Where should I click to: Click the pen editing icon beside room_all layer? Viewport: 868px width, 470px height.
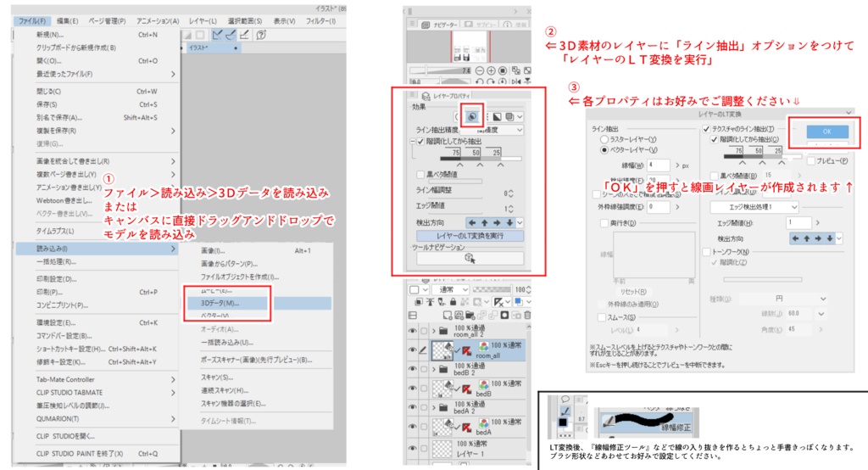click(x=424, y=350)
